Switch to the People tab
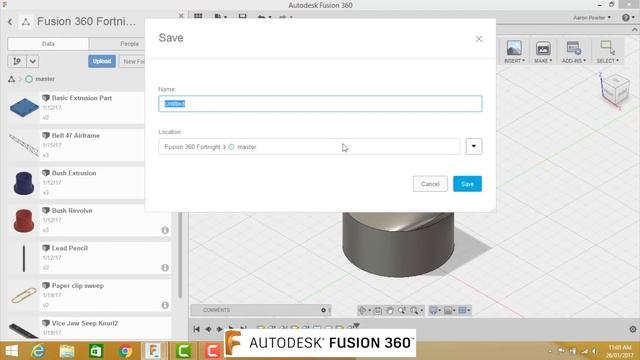Viewport: 640px width, 360px height. click(129, 44)
